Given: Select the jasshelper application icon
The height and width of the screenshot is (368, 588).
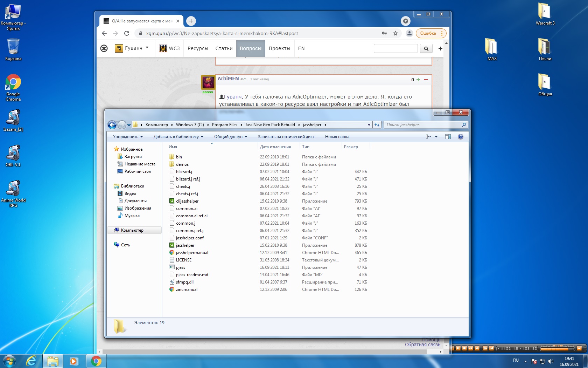Looking at the screenshot, I should click(x=172, y=245).
